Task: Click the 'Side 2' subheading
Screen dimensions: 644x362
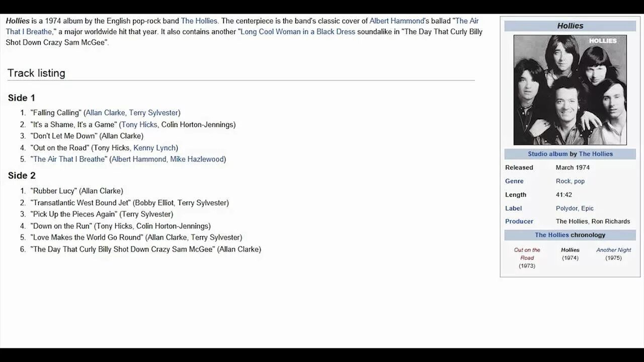Action: pyautogui.click(x=22, y=175)
